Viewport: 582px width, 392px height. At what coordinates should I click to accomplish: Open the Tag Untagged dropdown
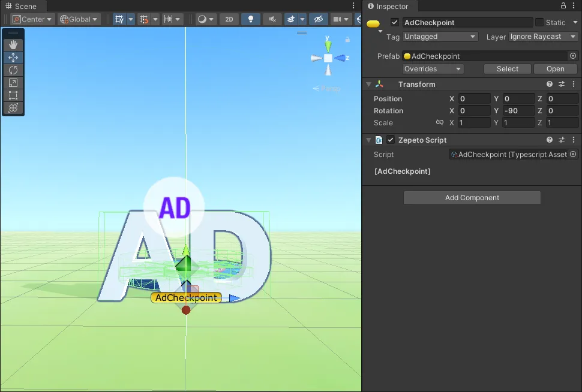point(440,37)
